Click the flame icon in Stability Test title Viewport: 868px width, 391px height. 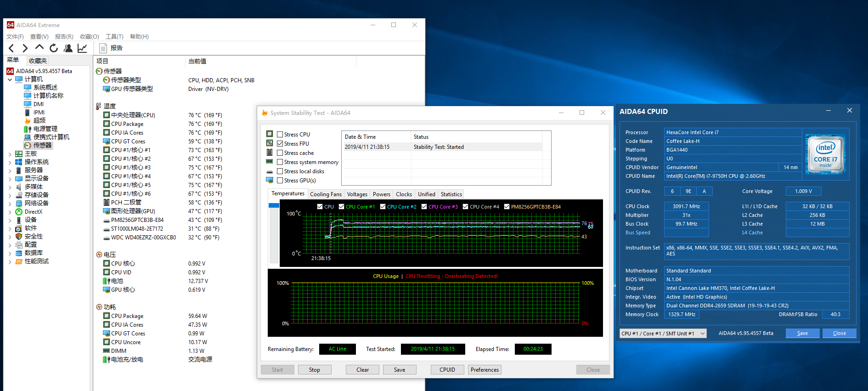pos(265,113)
